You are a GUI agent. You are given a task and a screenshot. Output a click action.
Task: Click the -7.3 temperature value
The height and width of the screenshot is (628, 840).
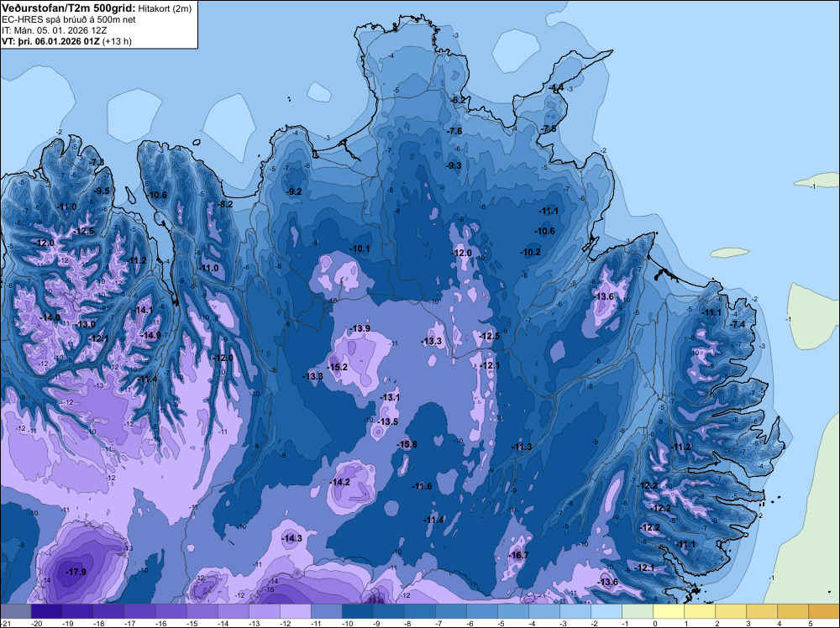(x=97, y=162)
